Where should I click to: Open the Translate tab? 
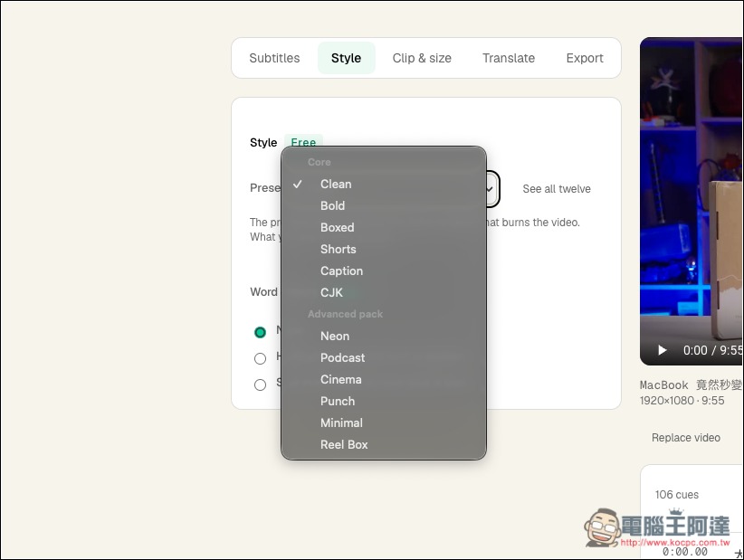coord(508,58)
